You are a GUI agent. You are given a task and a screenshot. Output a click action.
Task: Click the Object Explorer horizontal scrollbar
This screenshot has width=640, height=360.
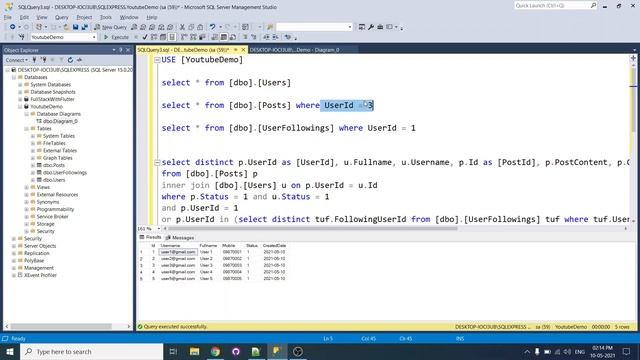pos(61,327)
